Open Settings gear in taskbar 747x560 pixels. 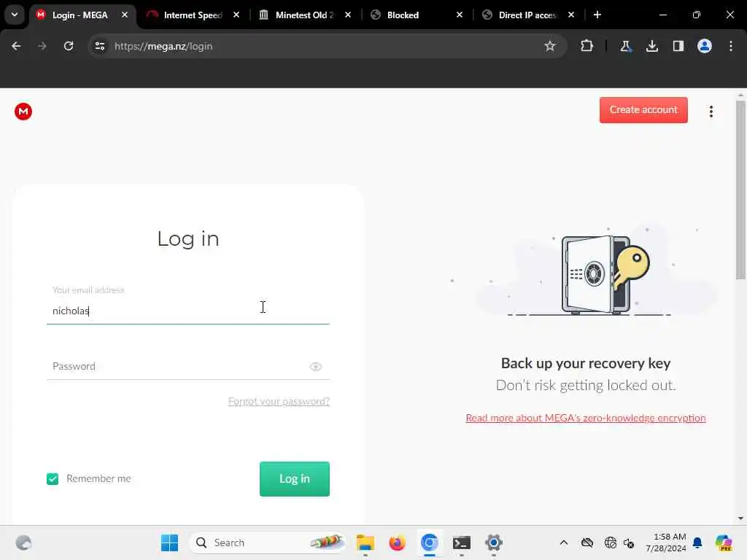pos(494,542)
